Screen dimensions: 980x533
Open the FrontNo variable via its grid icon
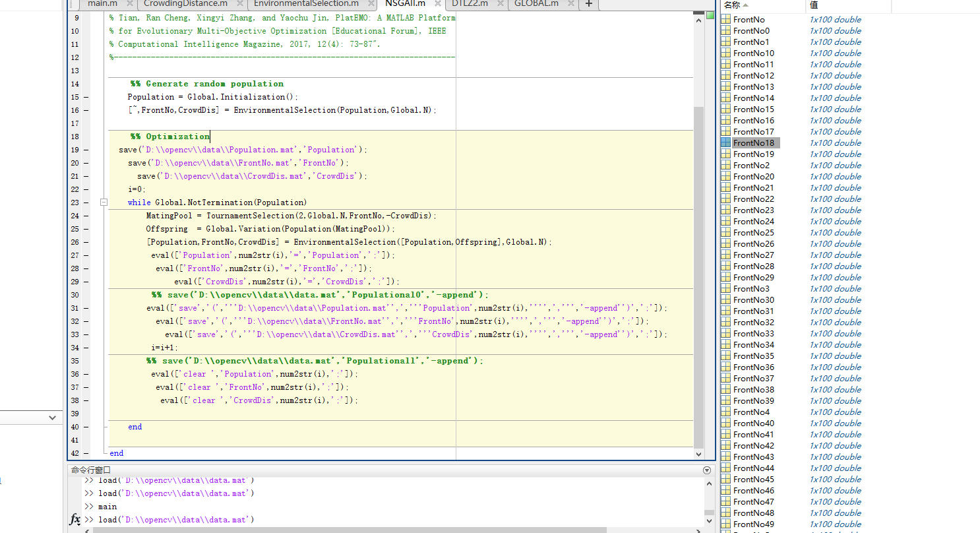tap(728, 19)
